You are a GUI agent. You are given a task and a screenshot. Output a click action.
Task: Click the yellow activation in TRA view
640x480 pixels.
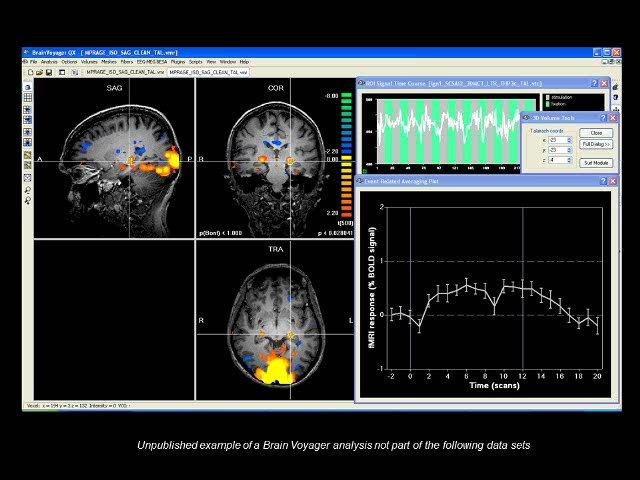(x=268, y=371)
